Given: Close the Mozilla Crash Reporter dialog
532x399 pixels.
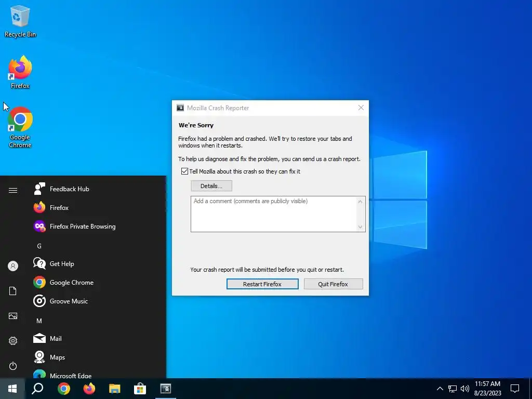Looking at the screenshot, I should (361, 108).
